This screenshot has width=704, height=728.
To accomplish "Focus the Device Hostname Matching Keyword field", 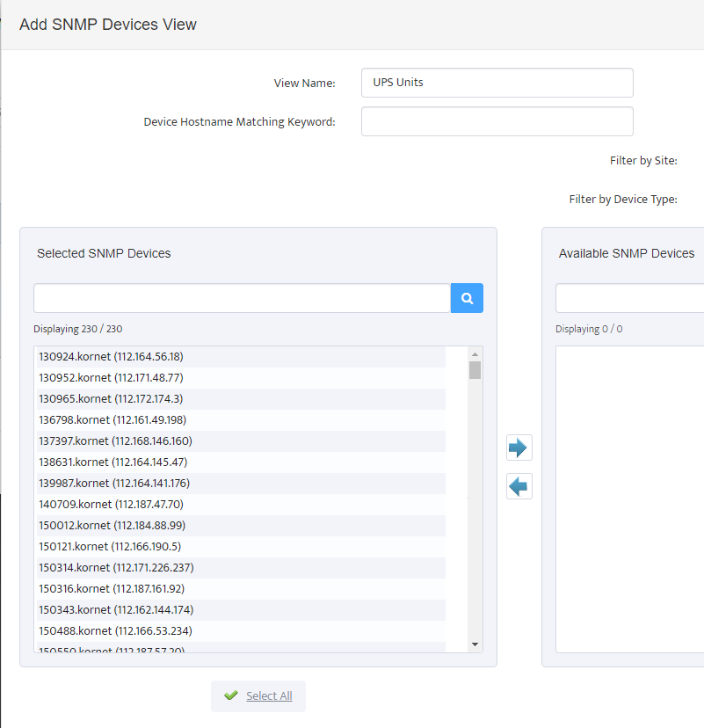I will coord(497,121).
